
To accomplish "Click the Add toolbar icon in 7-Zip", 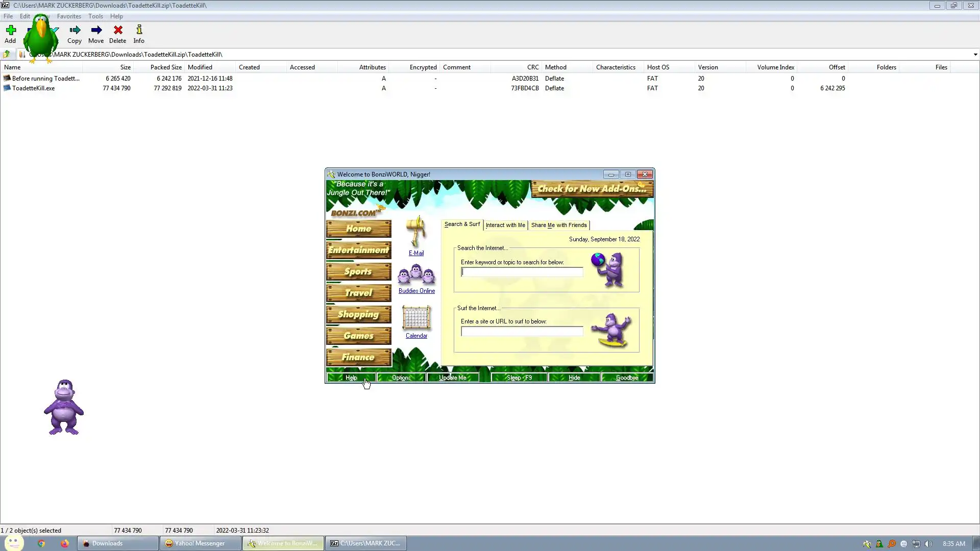I will pyautogui.click(x=10, y=34).
